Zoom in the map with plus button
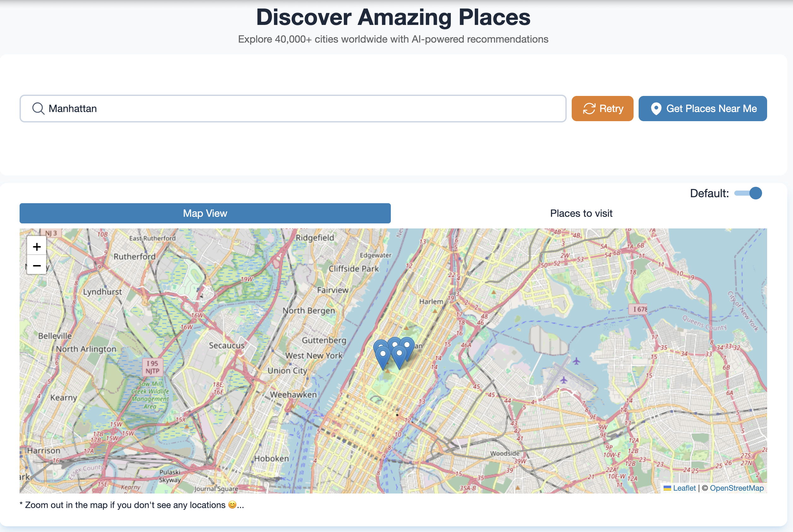The image size is (793, 532). [37, 246]
